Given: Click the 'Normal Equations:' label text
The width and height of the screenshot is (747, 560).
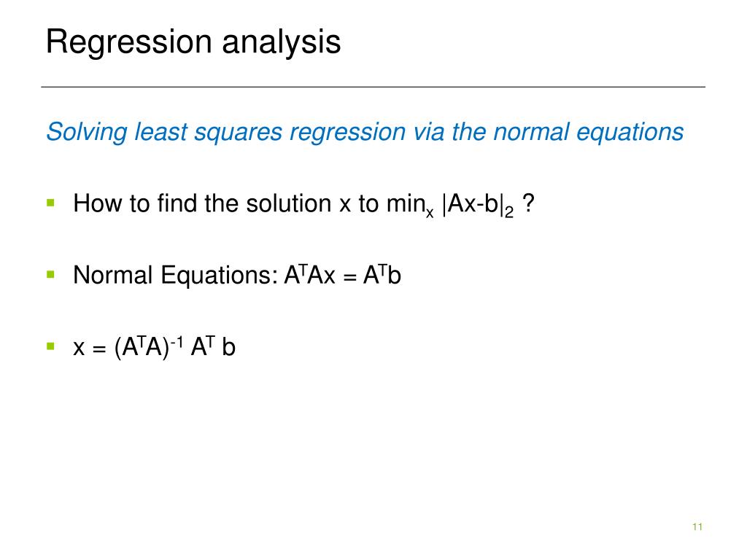Looking at the screenshot, I should click(175, 275).
